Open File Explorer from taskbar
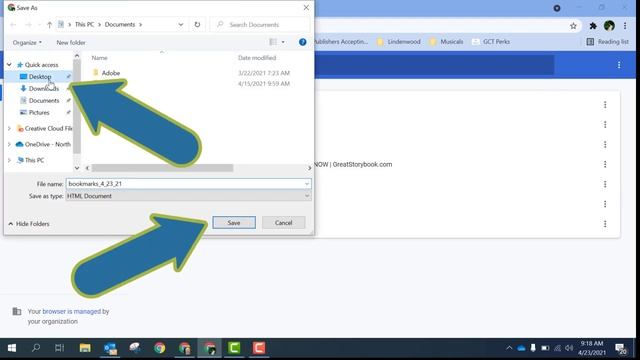Image resolution: width=640 pixels, height=360 pixels. click(x=85, y=348)
